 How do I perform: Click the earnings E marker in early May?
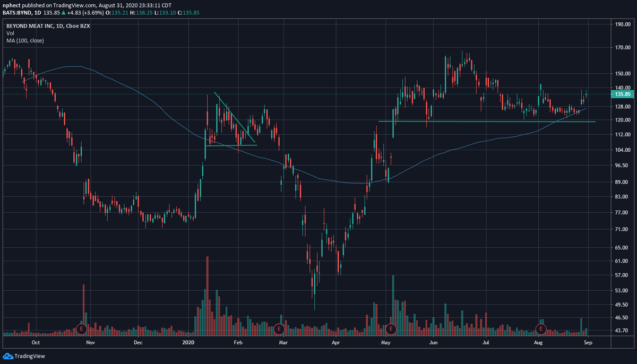tap(391, 329)
